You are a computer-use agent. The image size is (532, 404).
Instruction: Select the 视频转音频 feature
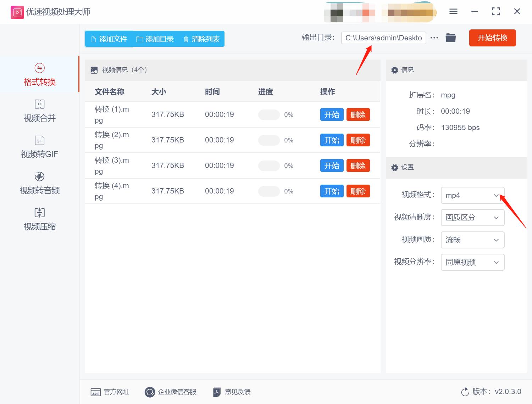click(39, 183)
